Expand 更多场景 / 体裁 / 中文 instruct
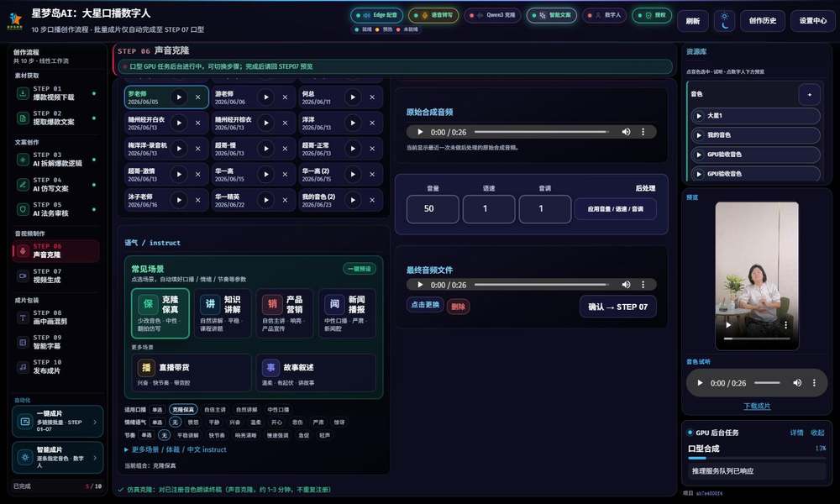This screenshot has width=840, height=504. click(176, 450)
